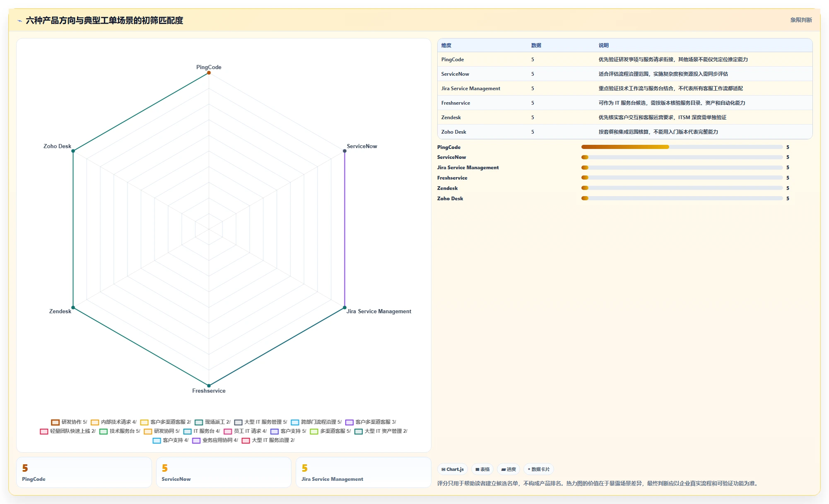Toggle the 技术服务台 5/ legend series
The image size is (829, 504).
tap(120, 431)
